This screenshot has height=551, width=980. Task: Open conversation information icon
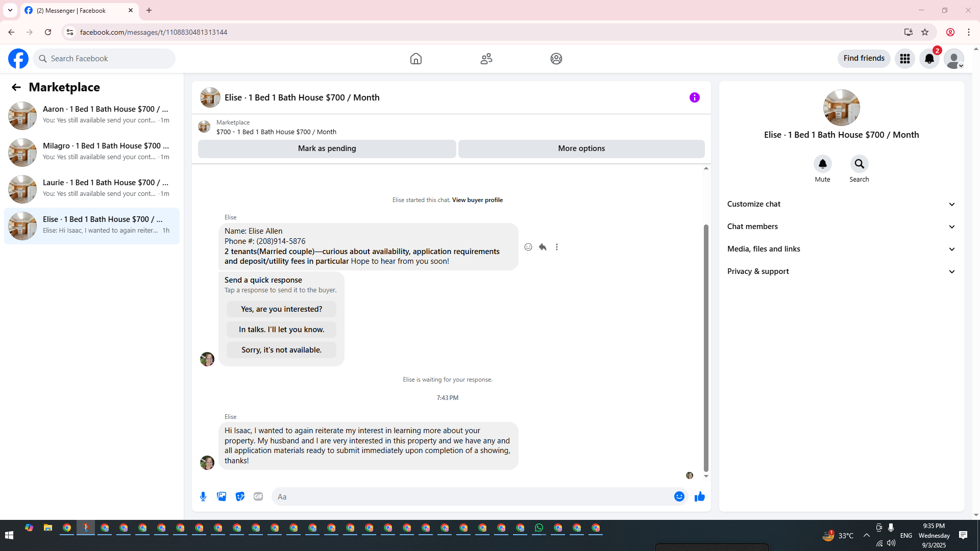pos(695,97)
